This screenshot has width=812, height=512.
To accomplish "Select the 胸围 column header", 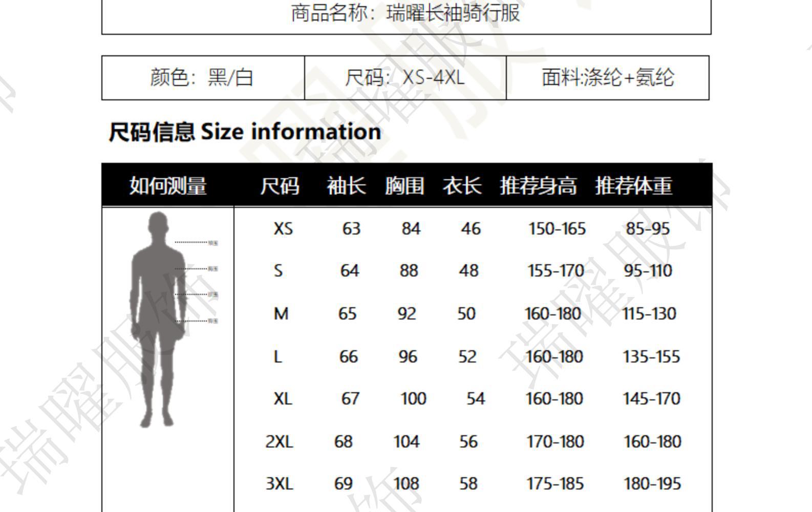I will pos(404,185).
